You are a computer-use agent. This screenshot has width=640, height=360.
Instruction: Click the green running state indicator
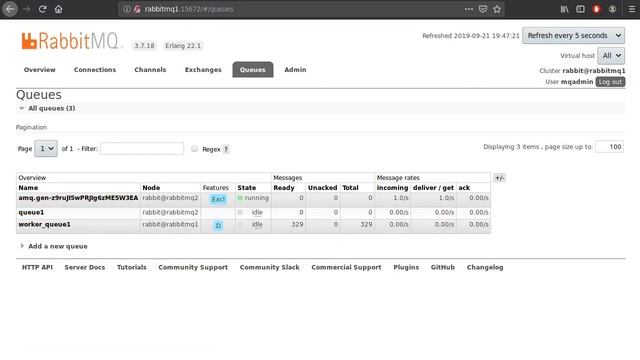click(x=240, y=198)
